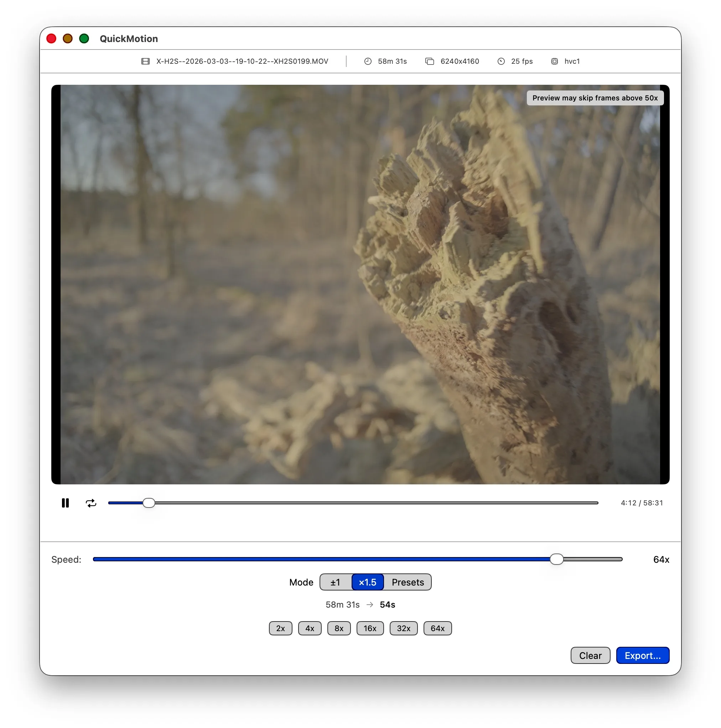
Task: Click the QuickMotion window title
Action: [129, 39]
